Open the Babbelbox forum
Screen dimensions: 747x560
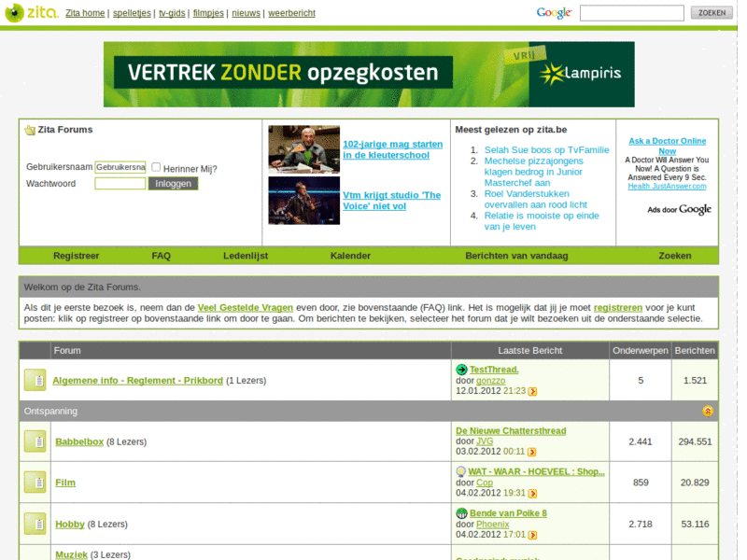point(79,441)
